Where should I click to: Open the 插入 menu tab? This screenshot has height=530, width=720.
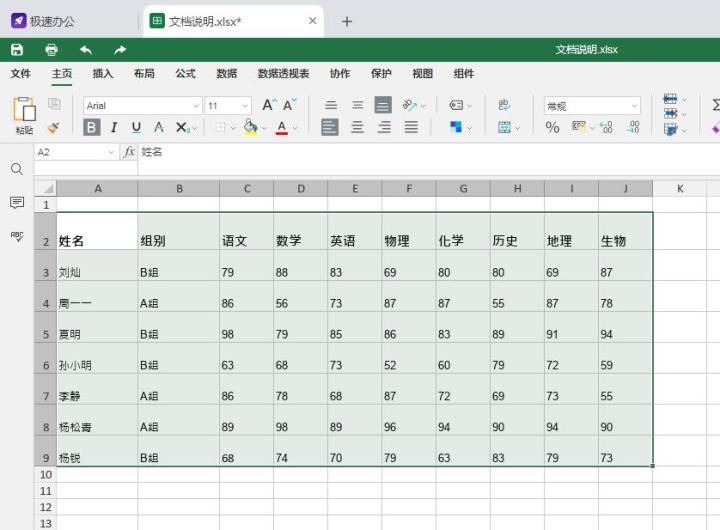tap(103, 73)
